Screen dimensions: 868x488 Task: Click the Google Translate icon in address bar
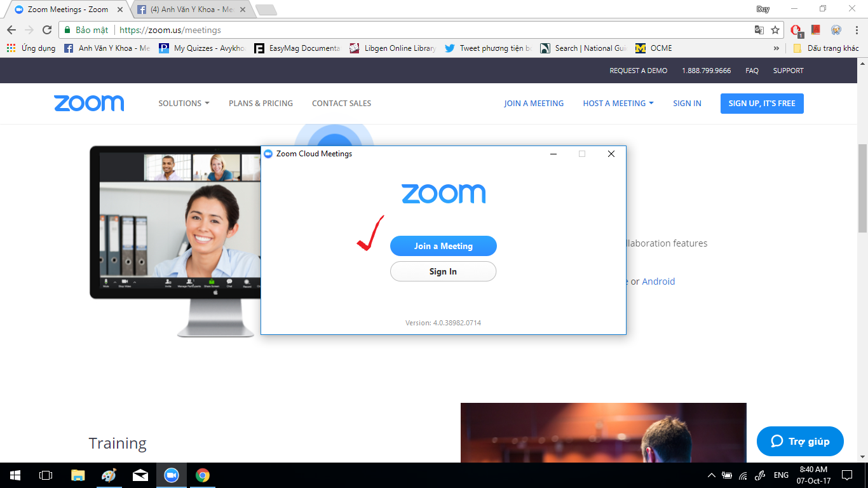(x=759, y=30)
